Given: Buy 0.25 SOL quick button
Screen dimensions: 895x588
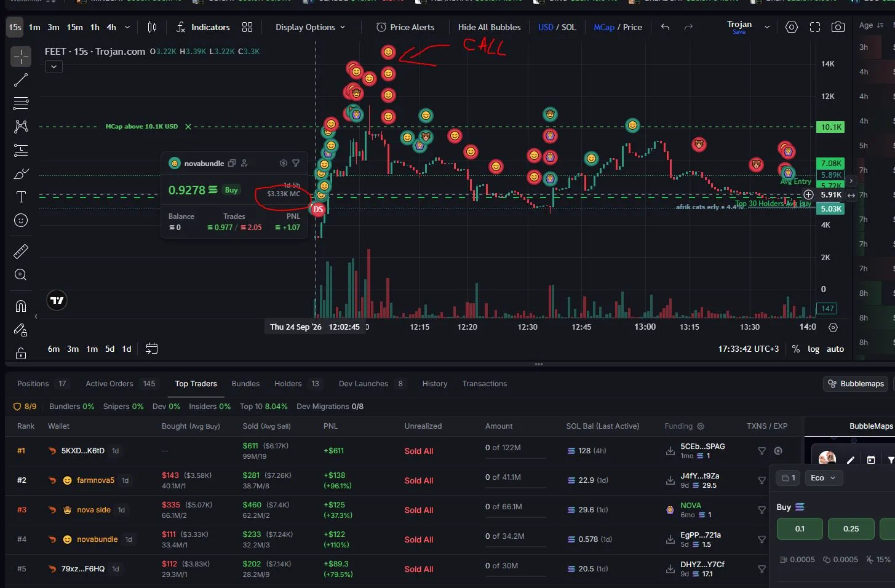Looking at the screenshot, I should pyautogui.click(x=851, y=529).
